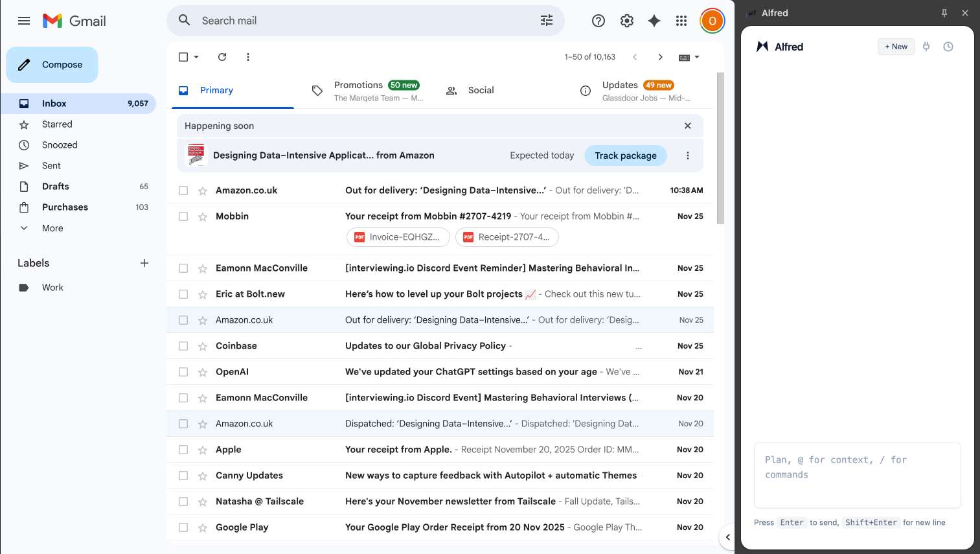Switch to the Promotions tab

[359, 90]
